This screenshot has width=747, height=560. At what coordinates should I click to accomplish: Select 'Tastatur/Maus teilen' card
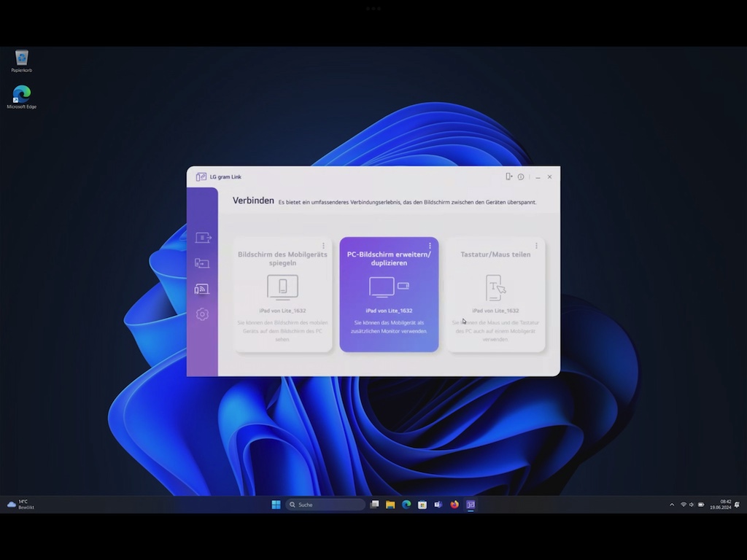pos(495,295)
